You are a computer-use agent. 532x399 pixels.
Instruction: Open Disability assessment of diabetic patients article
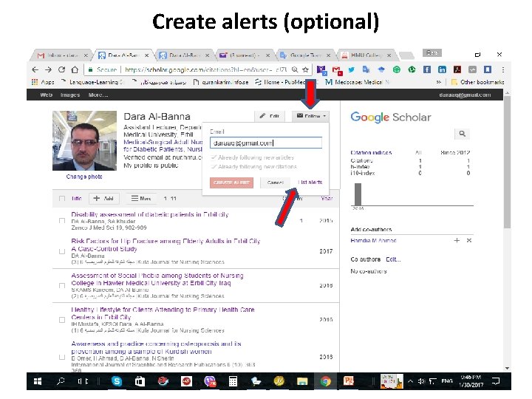coord(149,214)
